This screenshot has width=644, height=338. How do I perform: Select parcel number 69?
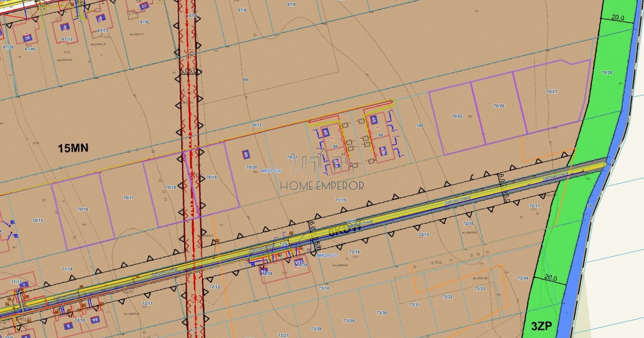tap(246, 79)
